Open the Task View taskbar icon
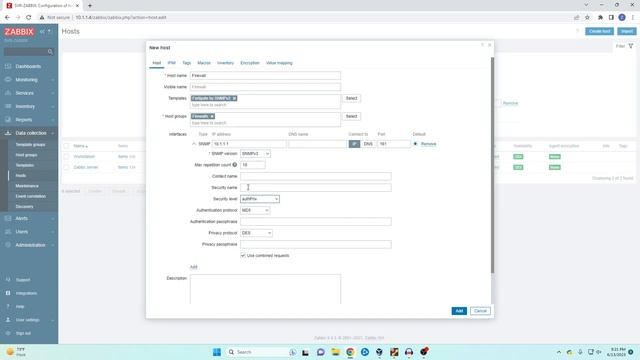The height and width of the screenshot is (360, 640). (305, 352)
